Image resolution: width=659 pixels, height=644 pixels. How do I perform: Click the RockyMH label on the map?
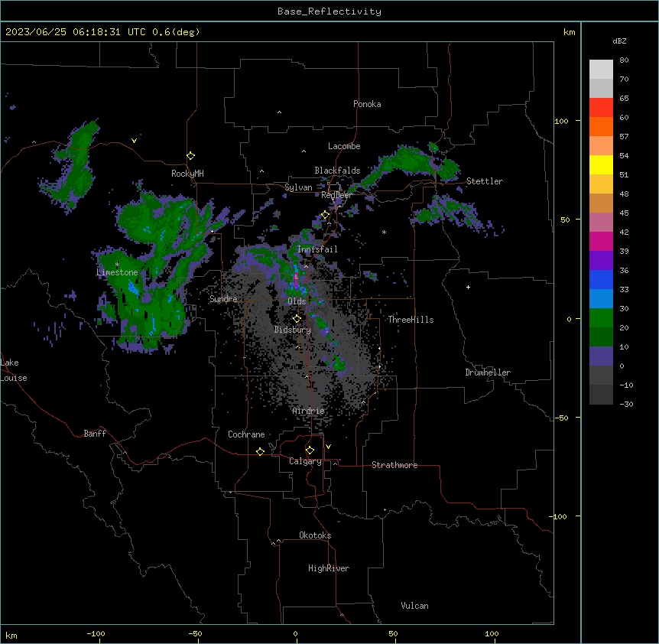(187, 174)
